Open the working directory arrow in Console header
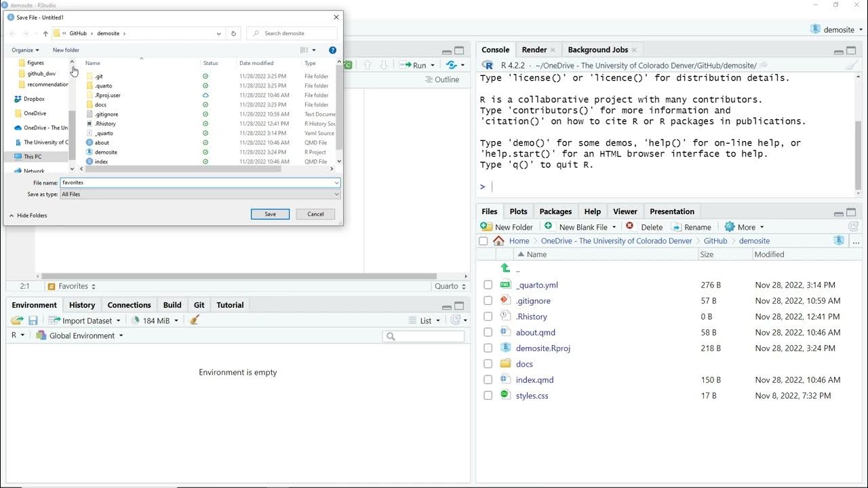The image size is (868, 488). click(764, 65)
